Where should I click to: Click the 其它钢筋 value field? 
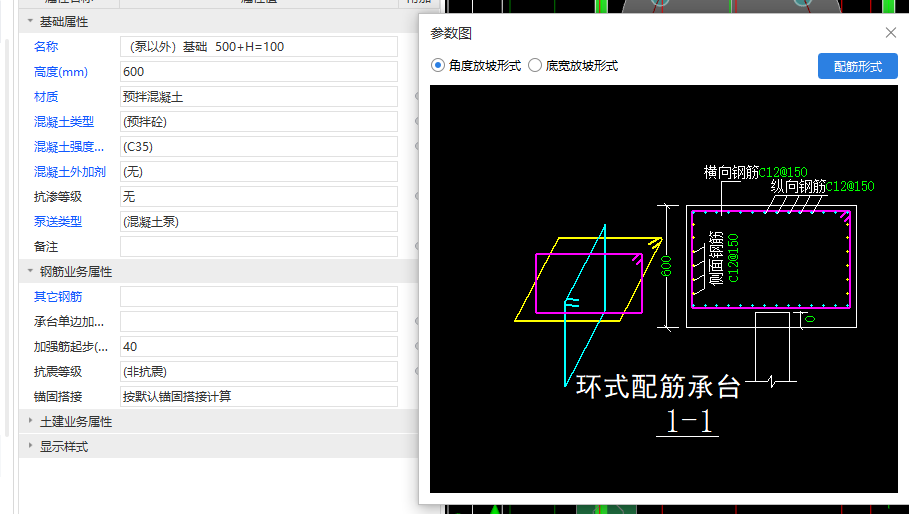(259, 297)
